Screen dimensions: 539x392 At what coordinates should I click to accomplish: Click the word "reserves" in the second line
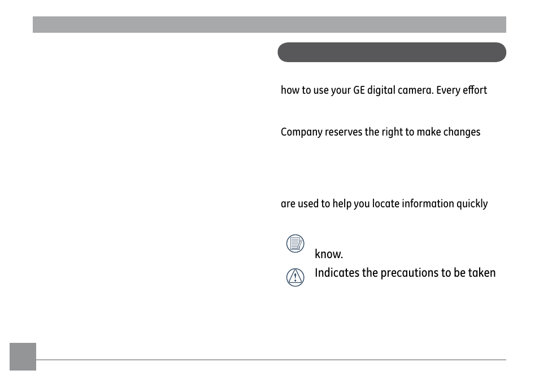tap(344, 132)
